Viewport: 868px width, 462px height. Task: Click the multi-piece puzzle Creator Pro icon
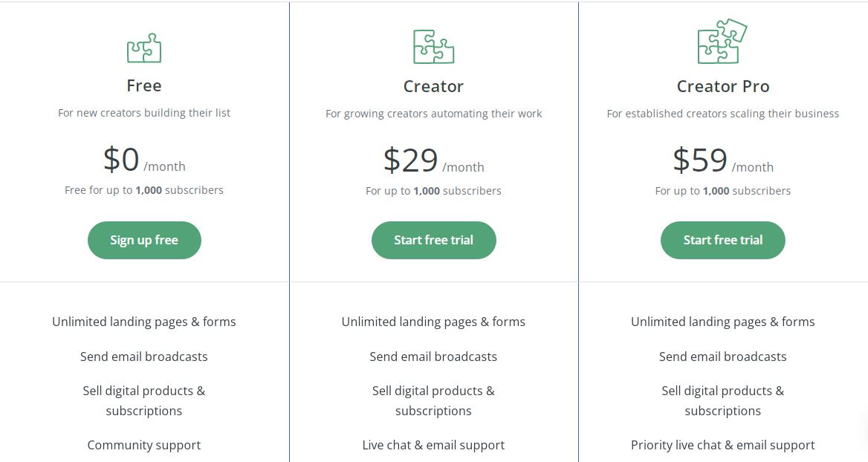click(722, 42)
